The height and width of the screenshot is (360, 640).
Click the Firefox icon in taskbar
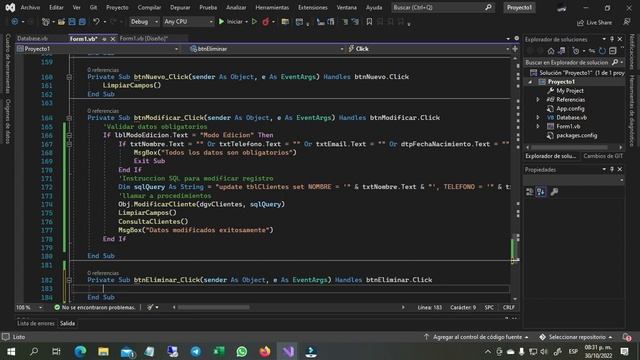point(264,351)
